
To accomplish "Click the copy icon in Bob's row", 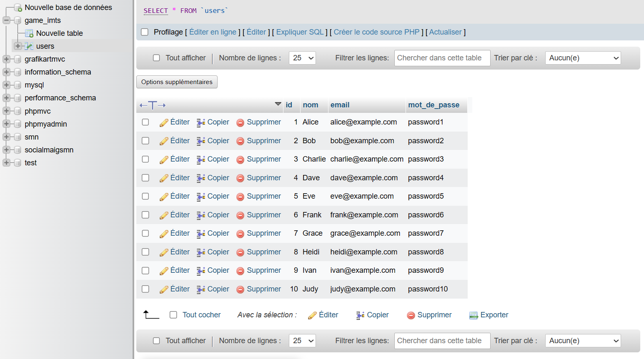I will coord(200,141).
